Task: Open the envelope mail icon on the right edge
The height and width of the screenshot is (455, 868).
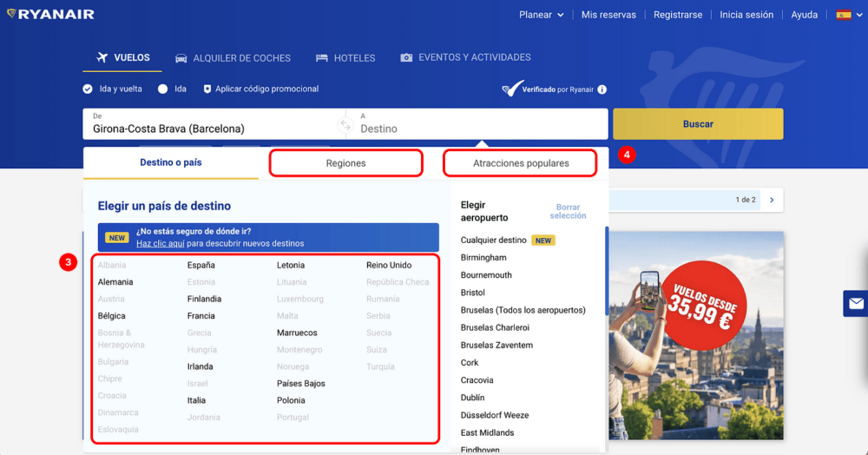Action: [x=856, y=303]
